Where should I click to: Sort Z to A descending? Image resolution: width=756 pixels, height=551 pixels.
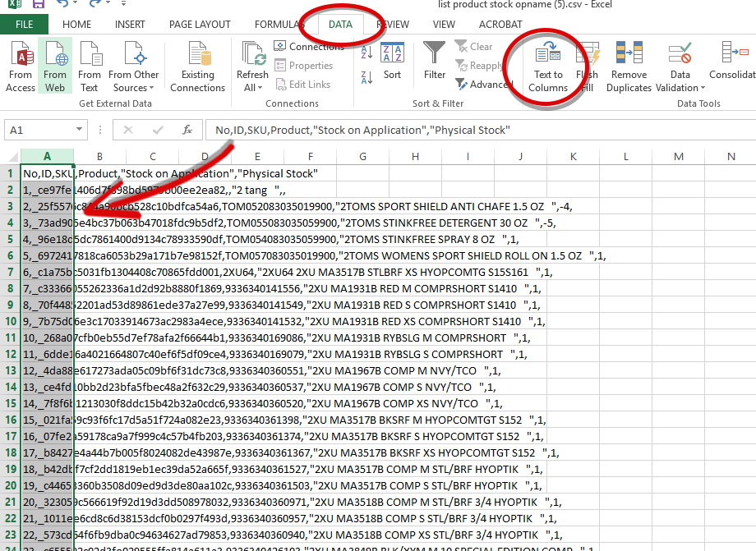point(366,77)
